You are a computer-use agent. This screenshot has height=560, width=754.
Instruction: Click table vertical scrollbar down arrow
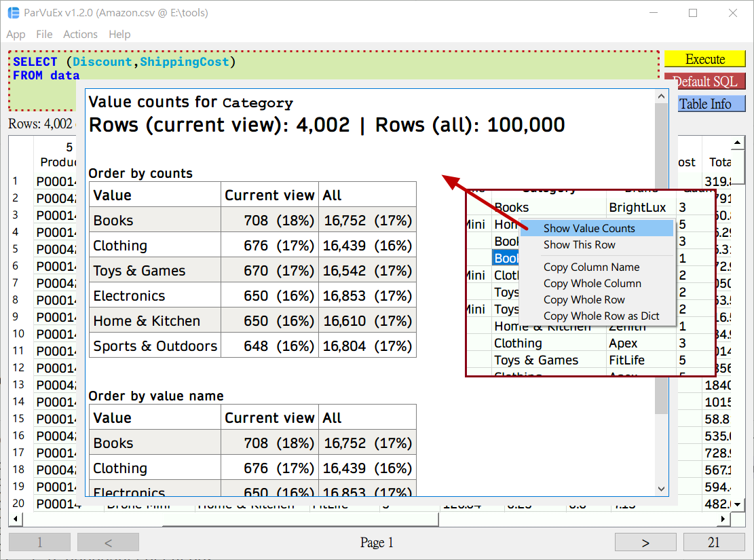tap(737, 504)
